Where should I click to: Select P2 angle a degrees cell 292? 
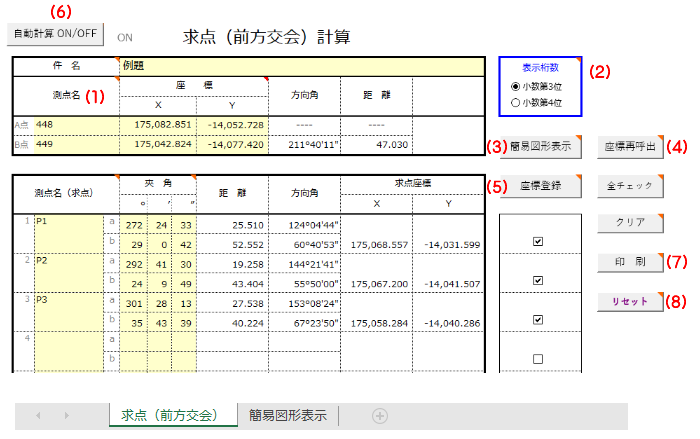click(x=133, y=264)
